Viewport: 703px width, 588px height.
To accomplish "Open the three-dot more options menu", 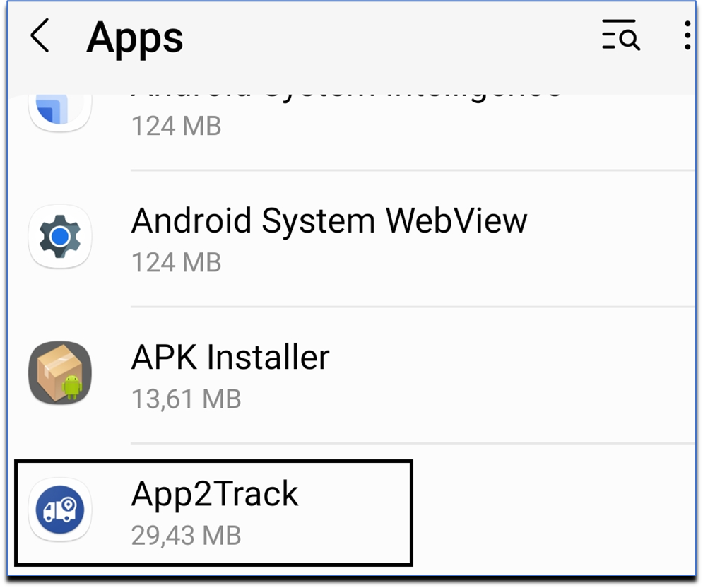I will (x=687, y=35).
